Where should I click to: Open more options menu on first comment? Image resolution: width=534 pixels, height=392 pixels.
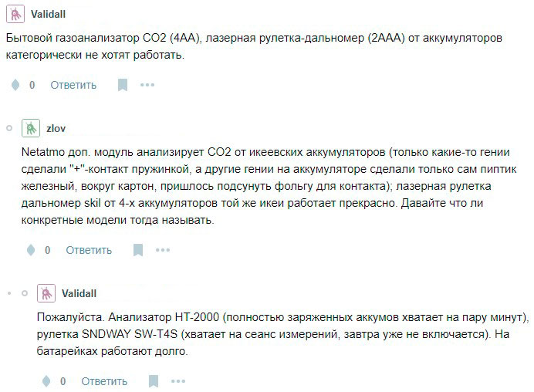point(147,85)
